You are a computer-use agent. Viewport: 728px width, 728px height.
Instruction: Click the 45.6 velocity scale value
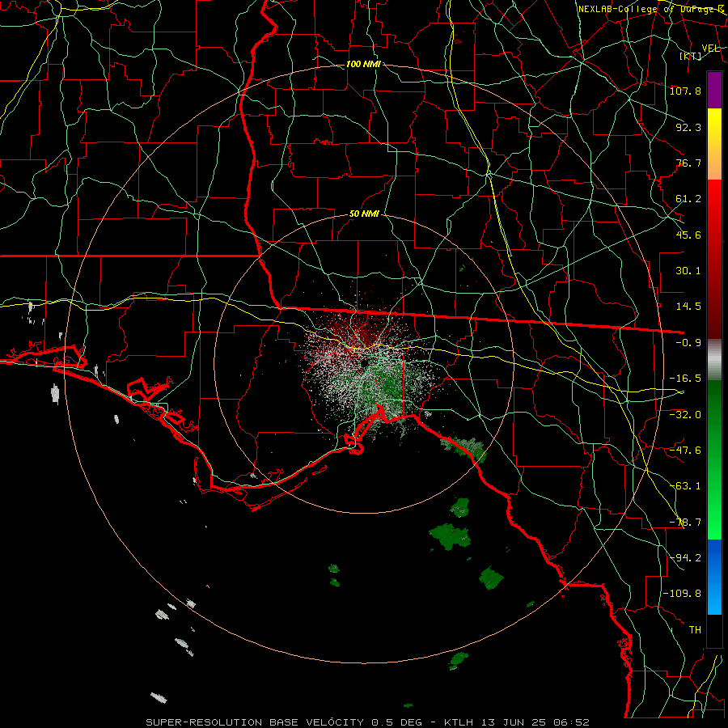(x=688, y=235)
